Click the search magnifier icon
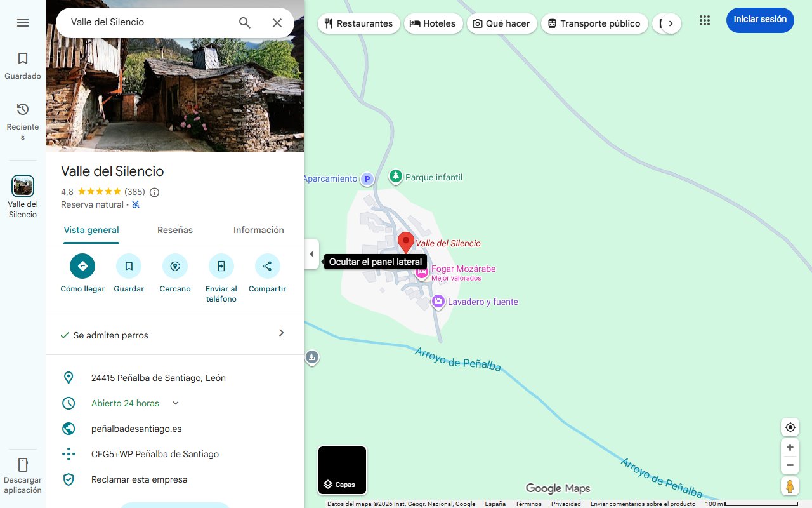 coord(245,23)
